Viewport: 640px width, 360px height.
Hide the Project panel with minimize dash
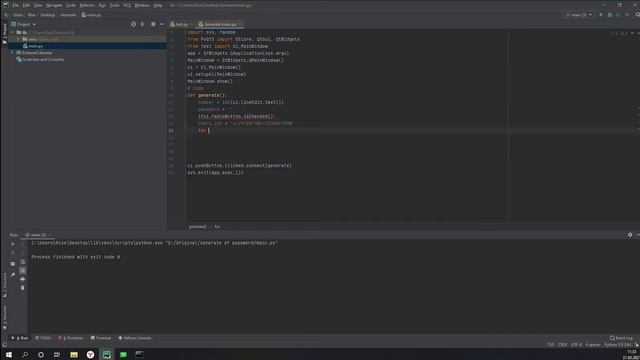click(162, 24)
